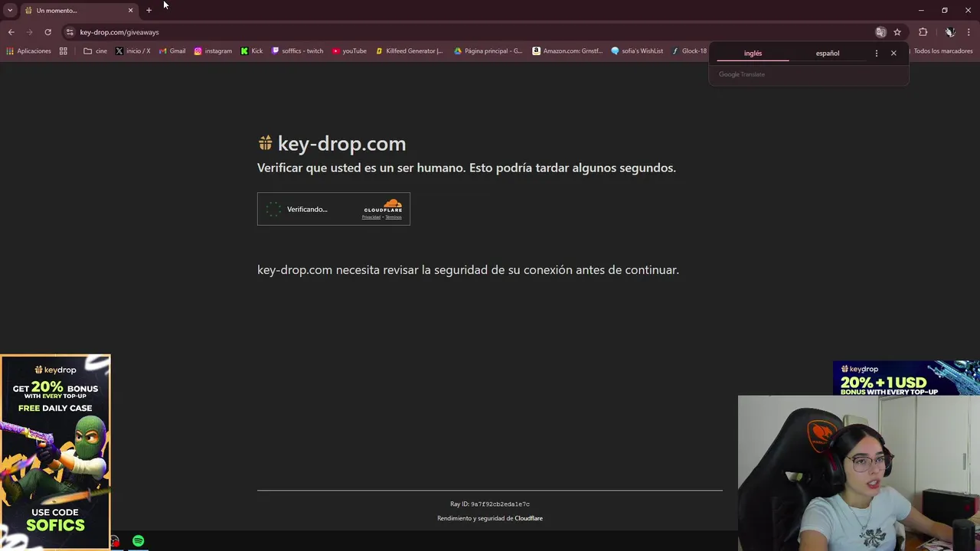The height and width of the screenshot is (551, 980).
Task: Open the Amazon.com bookmark
Action: tap(567, 51)
